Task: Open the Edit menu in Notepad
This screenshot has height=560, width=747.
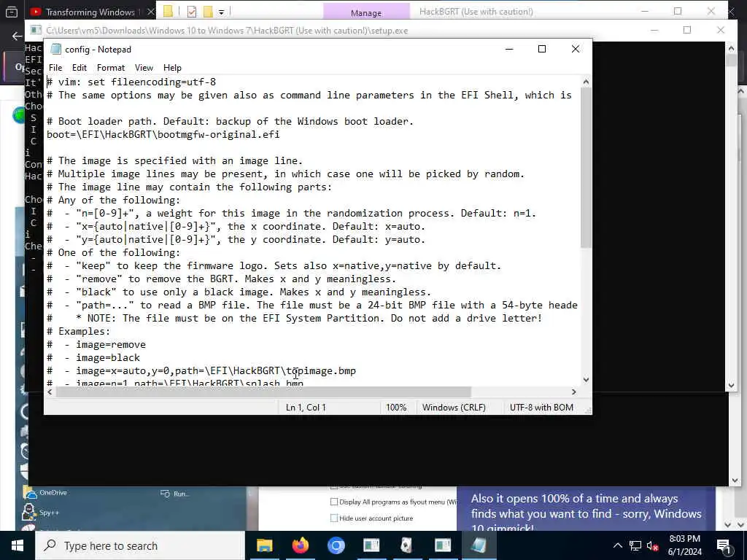Action: pos(79,68)
